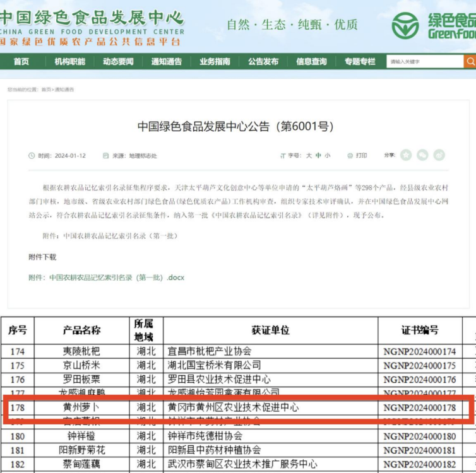Open the 公告发布 menu

263,62
